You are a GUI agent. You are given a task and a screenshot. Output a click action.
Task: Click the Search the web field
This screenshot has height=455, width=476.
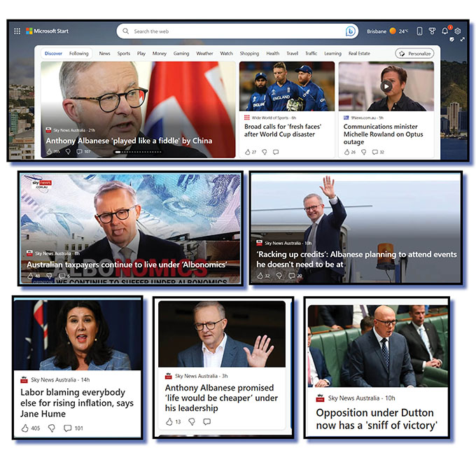tap(237, 31)
